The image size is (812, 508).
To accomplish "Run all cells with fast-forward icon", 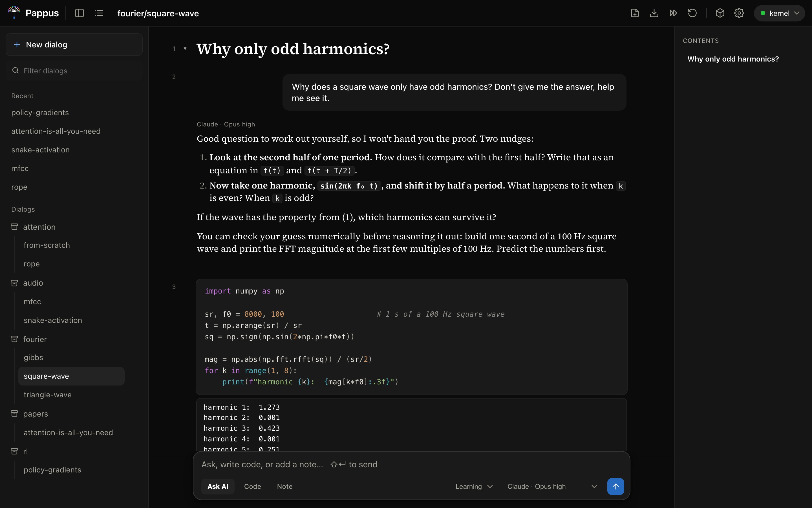I will [673, 13].
